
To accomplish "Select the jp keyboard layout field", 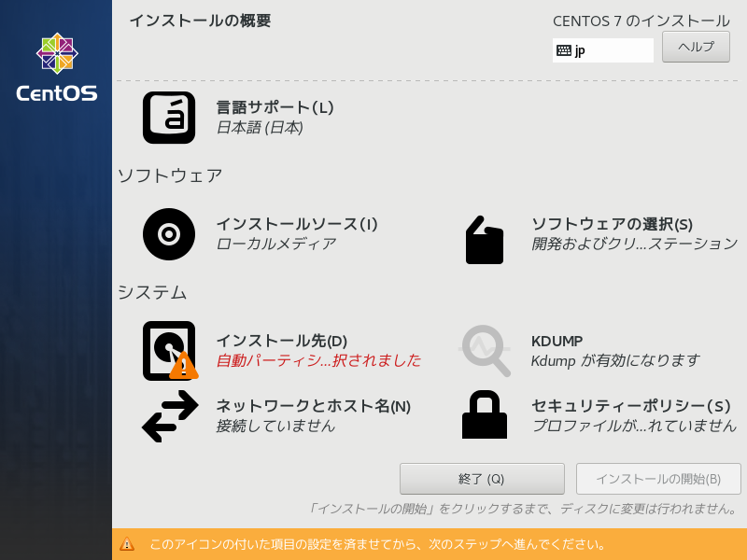I will point(603,50).
